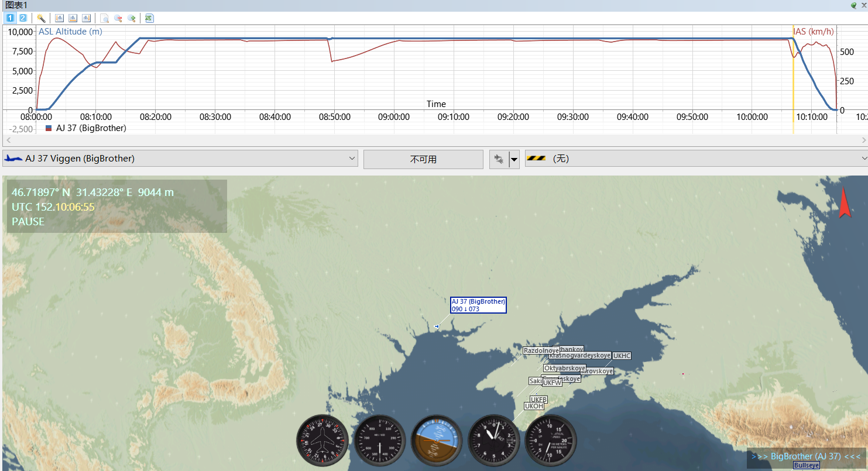Image resolution: width=868 pixels, height=471 pixels.
Task: Click the second chart layout icon
Action: (x=73, y=18)
